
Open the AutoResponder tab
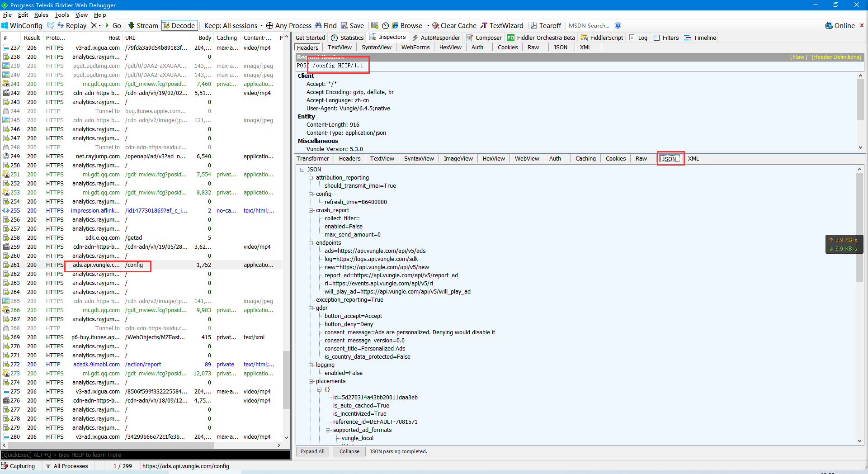click(x=436, y=38)
